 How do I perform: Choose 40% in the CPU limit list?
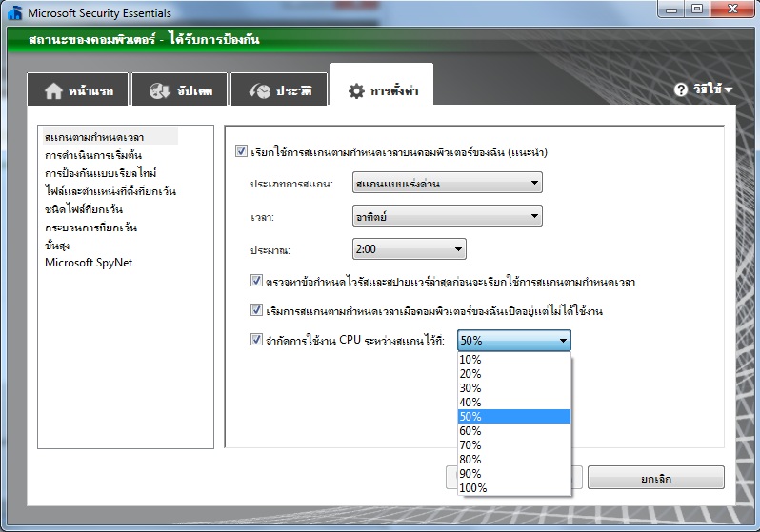point(514,403)
